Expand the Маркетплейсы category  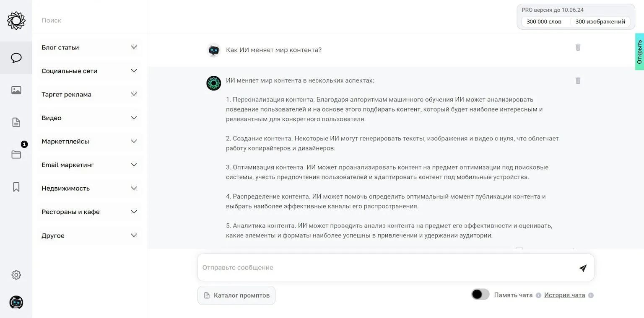pyautogui.click(x=90, y=141)
